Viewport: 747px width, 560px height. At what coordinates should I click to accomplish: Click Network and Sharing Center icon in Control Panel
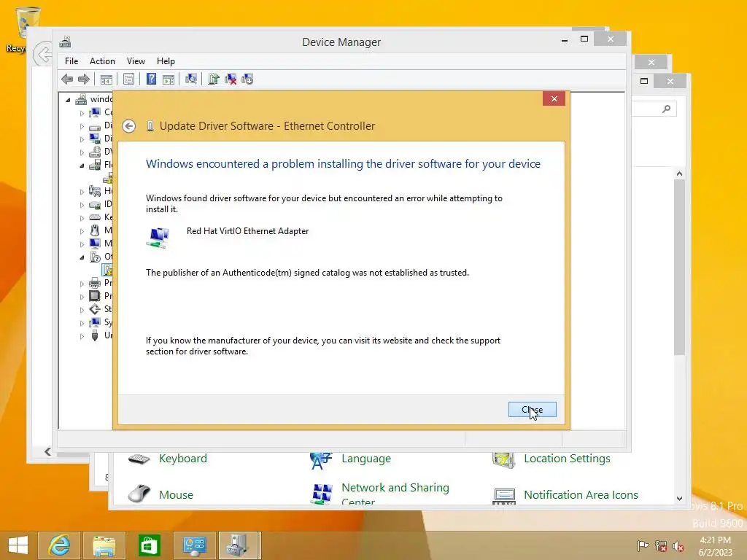click(x=322, y=494)
